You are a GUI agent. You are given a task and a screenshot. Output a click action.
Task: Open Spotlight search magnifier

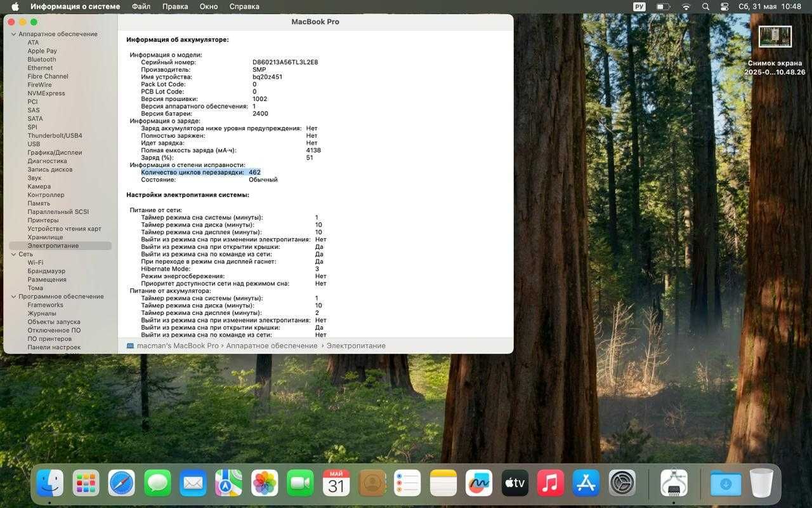tap(705, 6)
